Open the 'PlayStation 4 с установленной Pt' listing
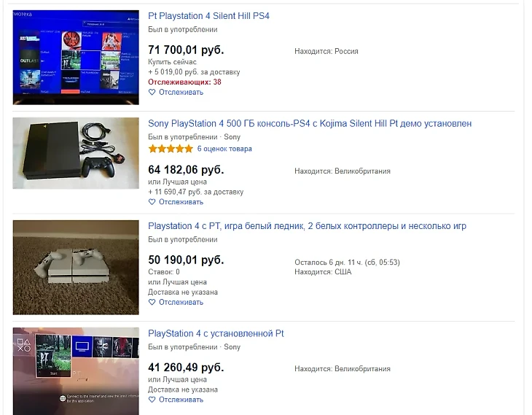Viewport: 532px width, 415px height. click(x=216, y=333)
